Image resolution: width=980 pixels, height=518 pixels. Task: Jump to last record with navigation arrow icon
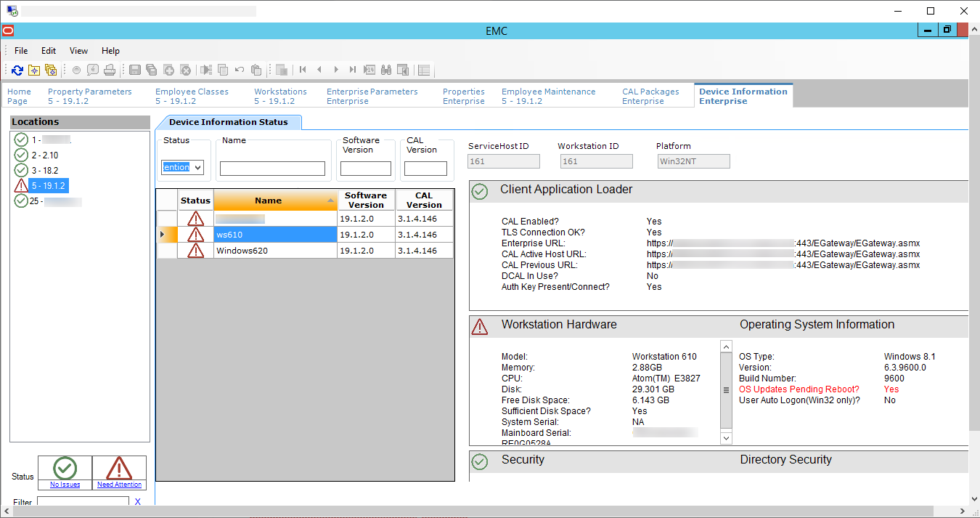352,70
